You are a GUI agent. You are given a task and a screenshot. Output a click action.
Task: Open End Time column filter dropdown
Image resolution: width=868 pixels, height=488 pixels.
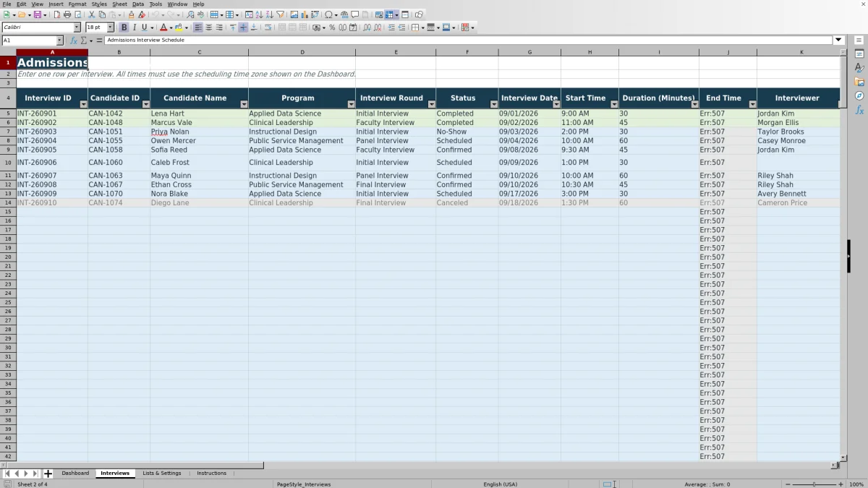[x=752, y=104]
